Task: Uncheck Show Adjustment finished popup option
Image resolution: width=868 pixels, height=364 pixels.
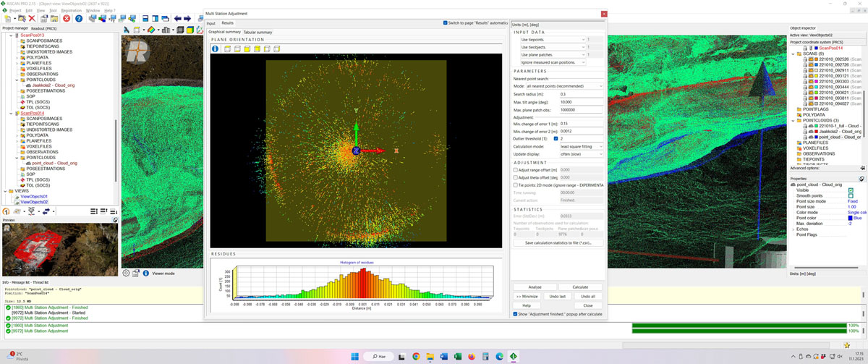Action: click(515, 314)
